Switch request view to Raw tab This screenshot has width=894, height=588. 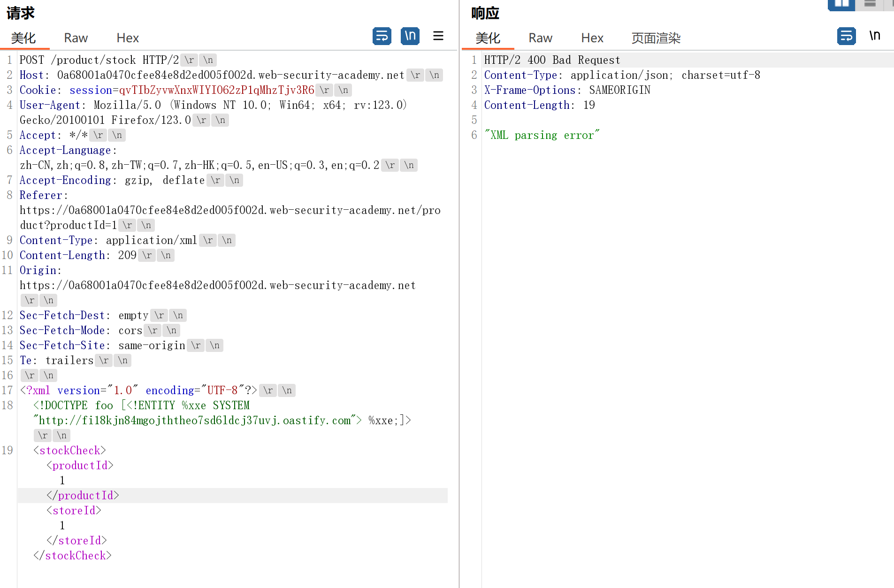pyautogui.click(x=76, y=38)
